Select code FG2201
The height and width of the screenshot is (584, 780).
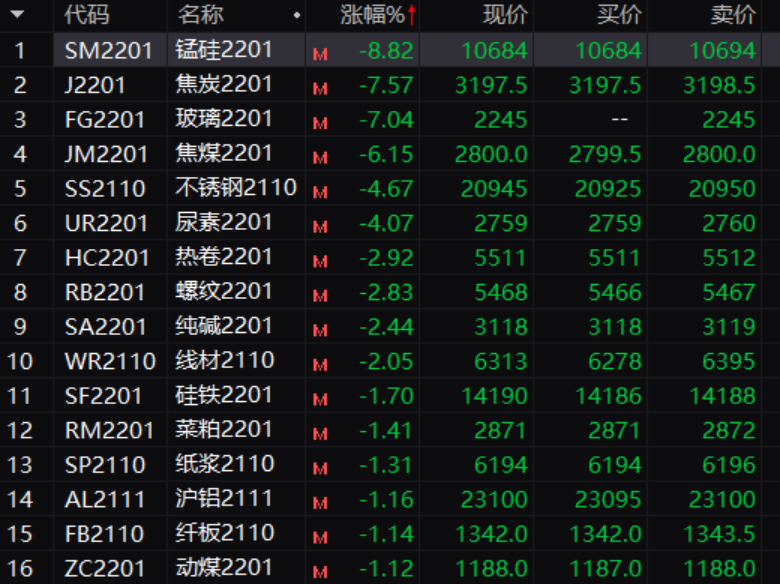point(105,120)
